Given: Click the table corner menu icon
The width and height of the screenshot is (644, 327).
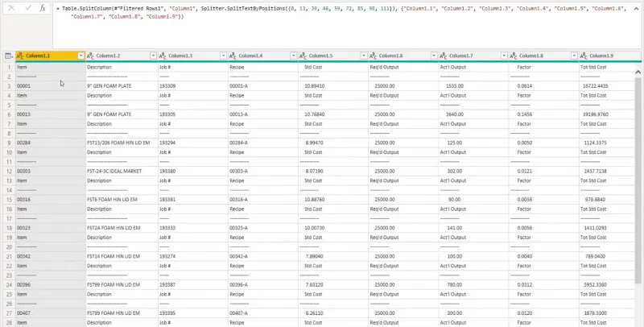Looking at the screenshot, I should [x=8, y=56].
